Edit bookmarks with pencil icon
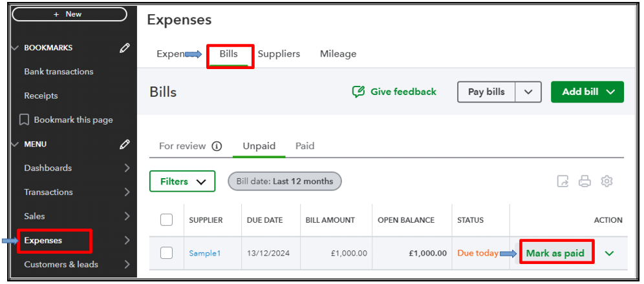Image resolution: width=644 pixels, height=284 pixels. (125, 48)
